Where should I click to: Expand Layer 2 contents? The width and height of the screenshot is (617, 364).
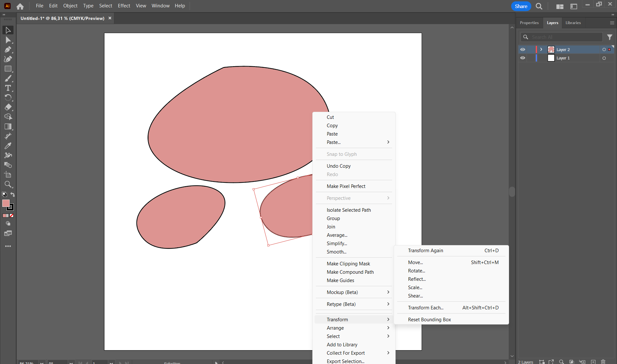(541, 49)
